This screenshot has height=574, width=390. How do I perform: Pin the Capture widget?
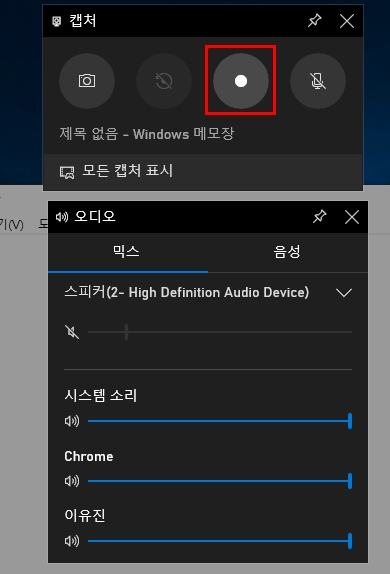click(315, 21)
